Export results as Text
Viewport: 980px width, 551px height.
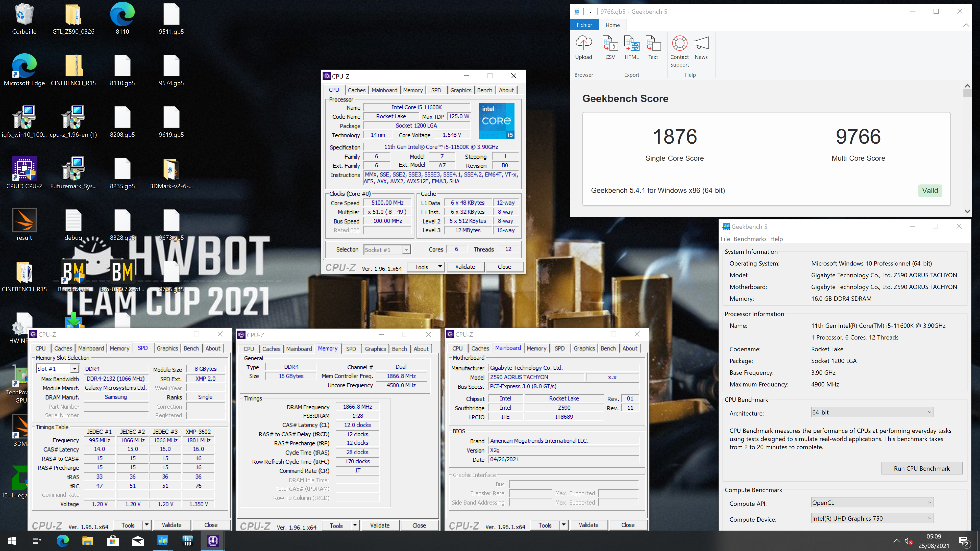coord(653,47)
